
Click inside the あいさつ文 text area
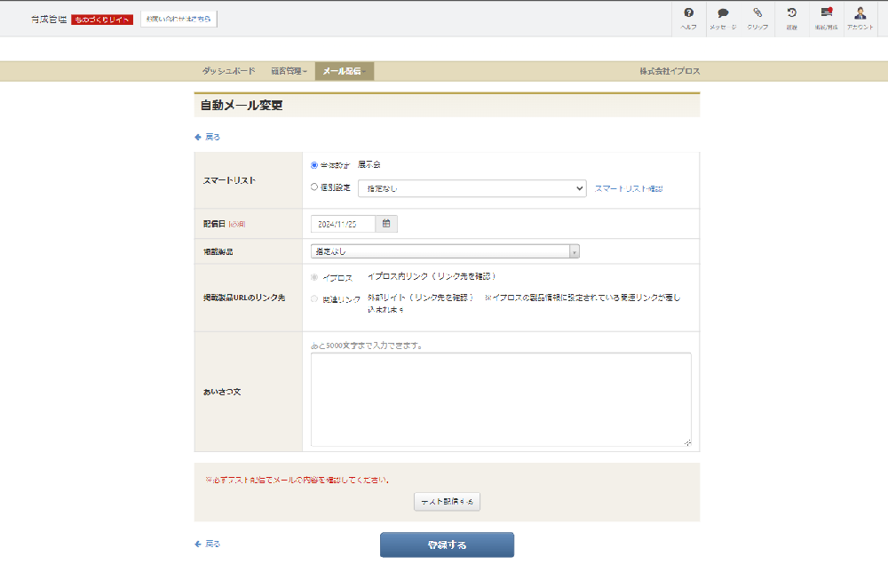[500, 399]
